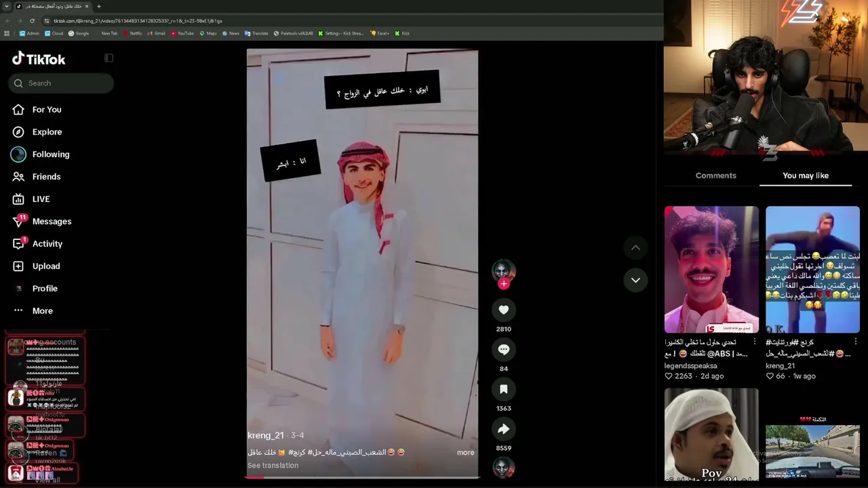Open the video comments bubble icon
868x488 pixels.
coord(503,350)
